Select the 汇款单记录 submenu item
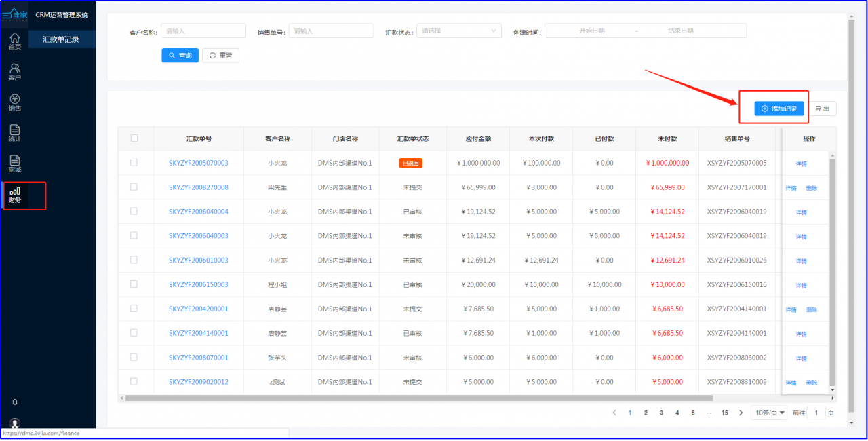The height and width of the screenshot is (441, 868). 62,39
